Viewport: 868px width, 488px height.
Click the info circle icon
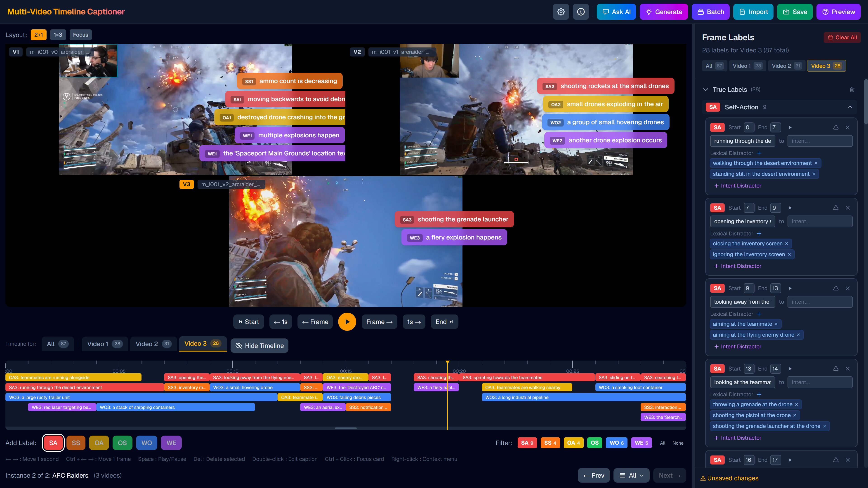click(580, 12)
